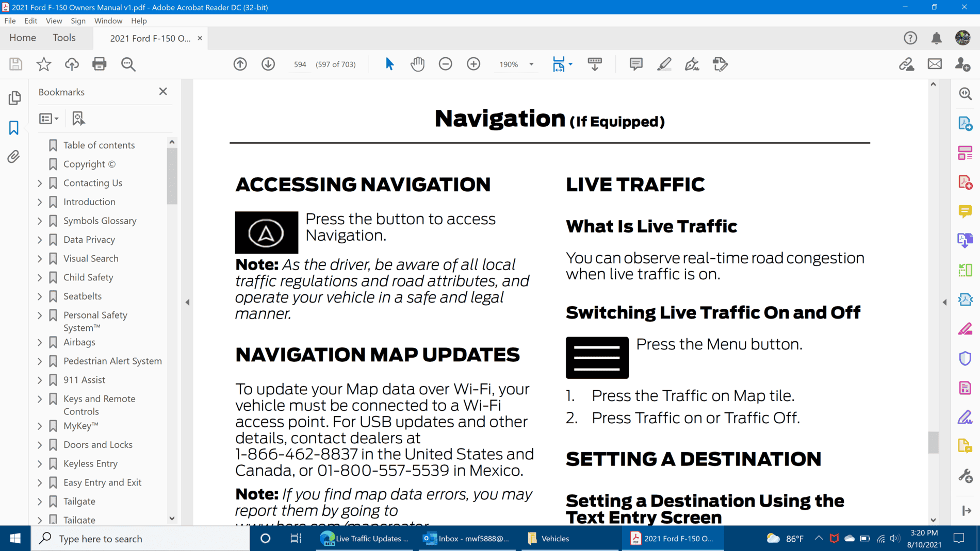980x551 pixels.
Task: Open the Add Comment sticky note tool
Action: coord(635,64)
